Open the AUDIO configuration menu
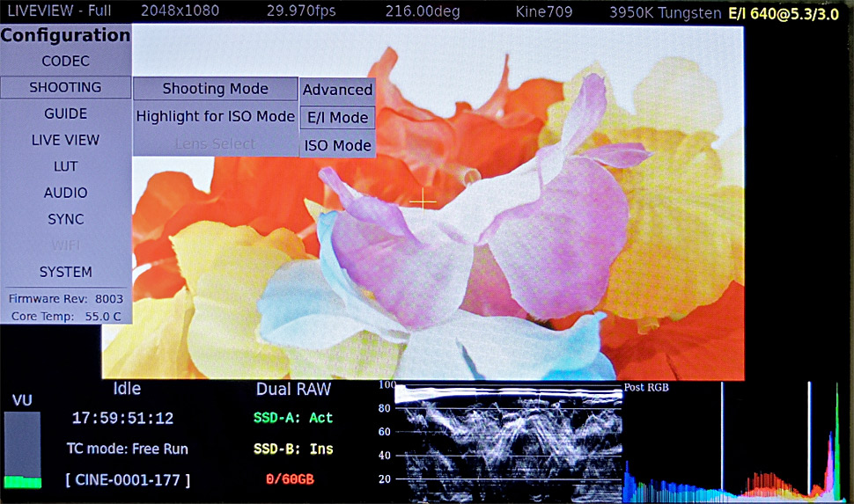Screen dimensions: 854x504 click(x=65, y=193)
